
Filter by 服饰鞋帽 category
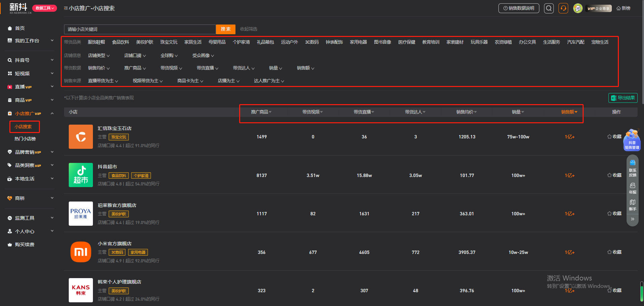[x=97, y=42]
